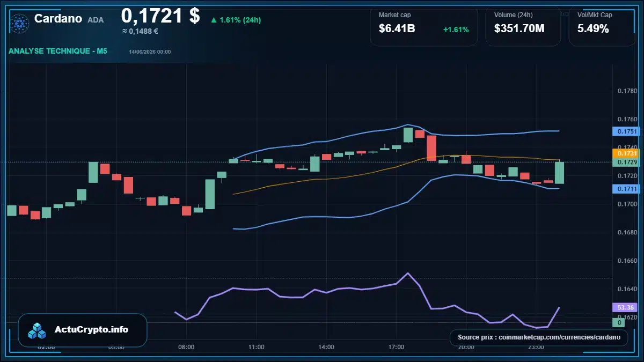Click the 17:00 time axis label

coord(396,347)
